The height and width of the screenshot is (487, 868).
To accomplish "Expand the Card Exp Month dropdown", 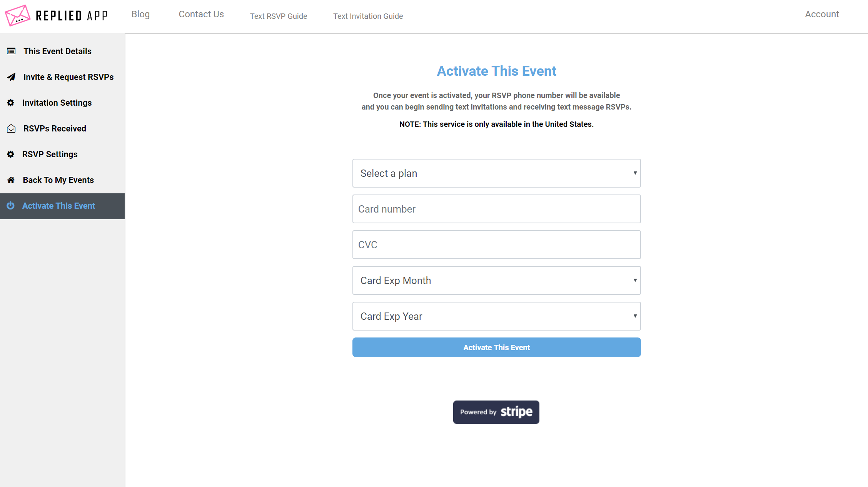I will point(496,280).
